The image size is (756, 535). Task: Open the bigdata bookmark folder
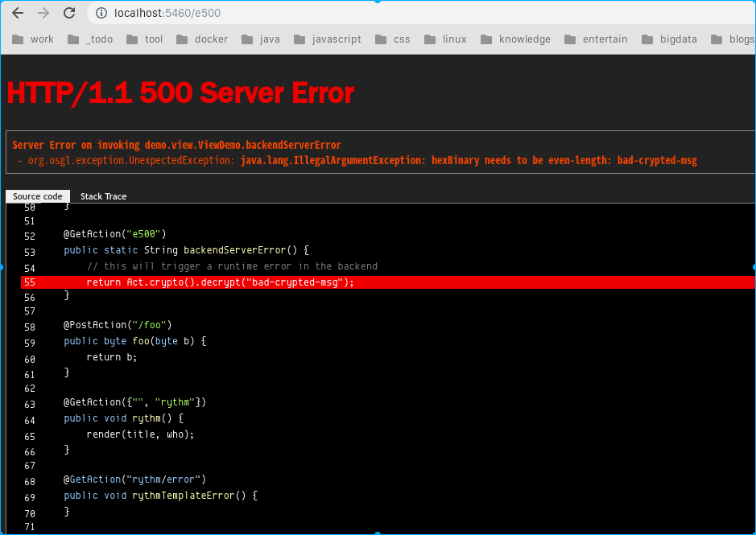[x=669, y=39]
